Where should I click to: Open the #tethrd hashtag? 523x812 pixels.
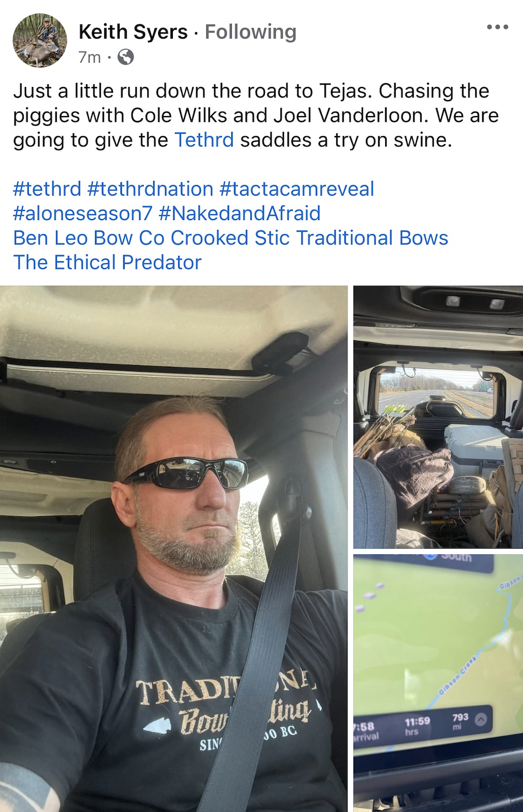[x=47, y=189]
